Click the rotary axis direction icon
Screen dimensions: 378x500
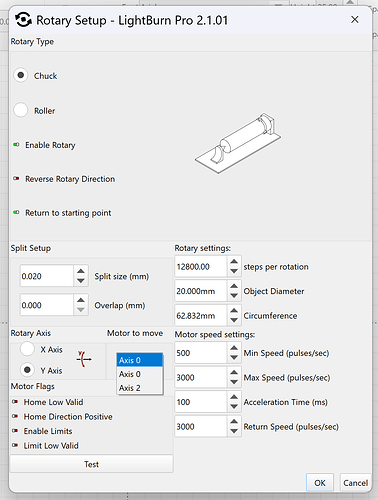pyautogui.click(x=84, y=359)
